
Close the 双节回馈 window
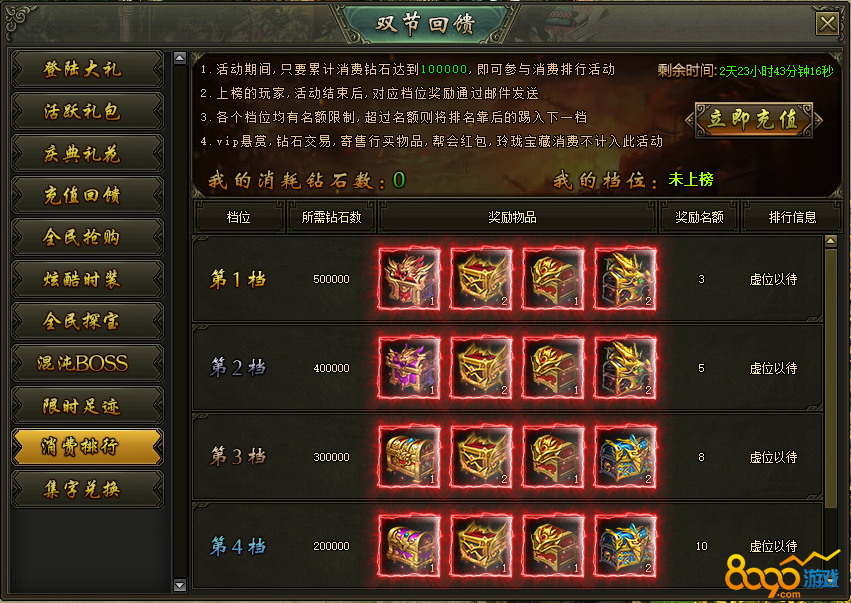point(828,24)
